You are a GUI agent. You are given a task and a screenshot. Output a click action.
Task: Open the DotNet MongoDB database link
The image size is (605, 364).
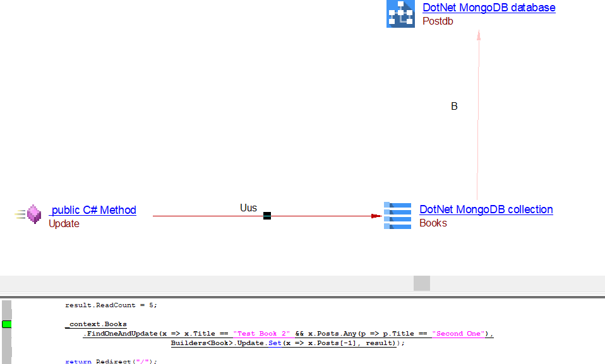click(x=489, y=8)
